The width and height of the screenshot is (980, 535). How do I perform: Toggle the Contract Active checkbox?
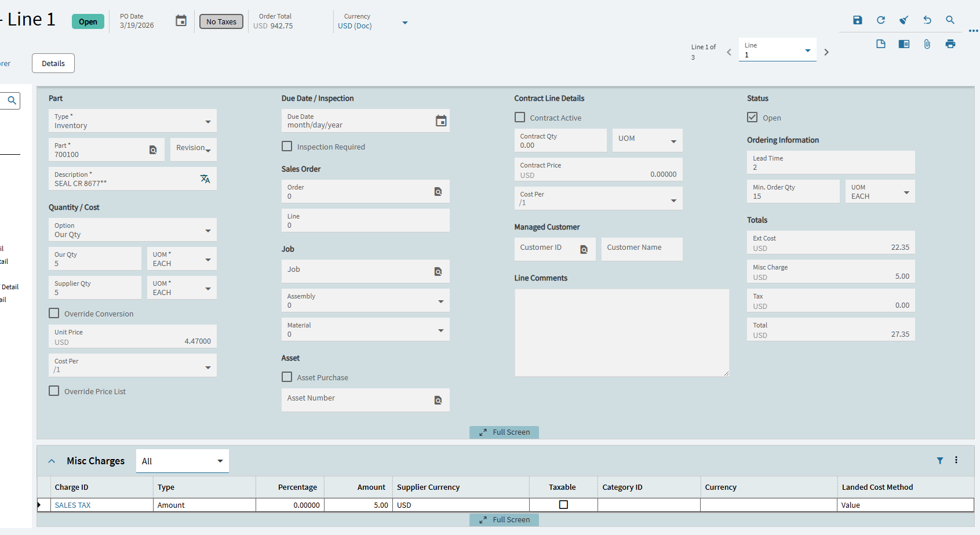pos(520,117)
